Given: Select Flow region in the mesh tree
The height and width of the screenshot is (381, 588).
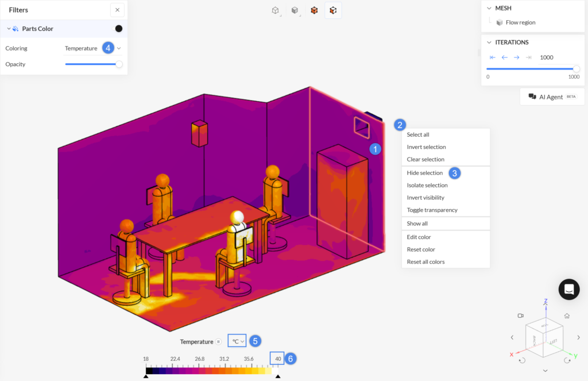Looking at the screenshot, I should [x=520, y=22].
